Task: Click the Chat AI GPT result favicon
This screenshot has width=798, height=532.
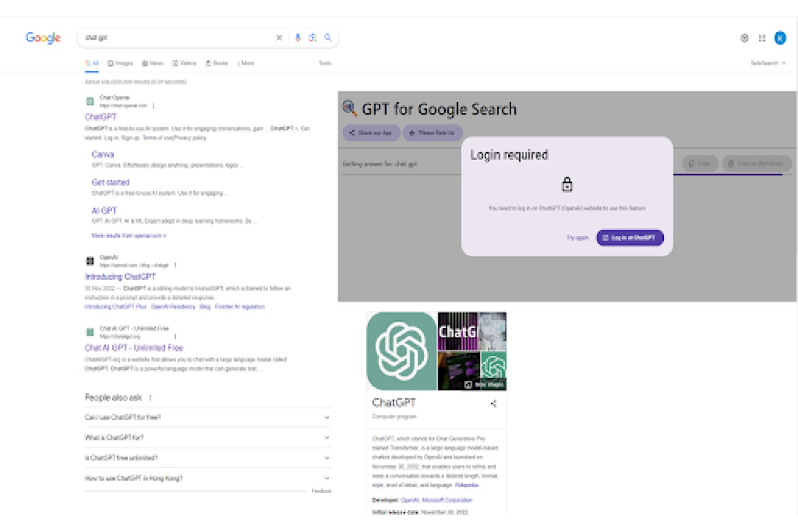Action: click(x=90, y=332)
